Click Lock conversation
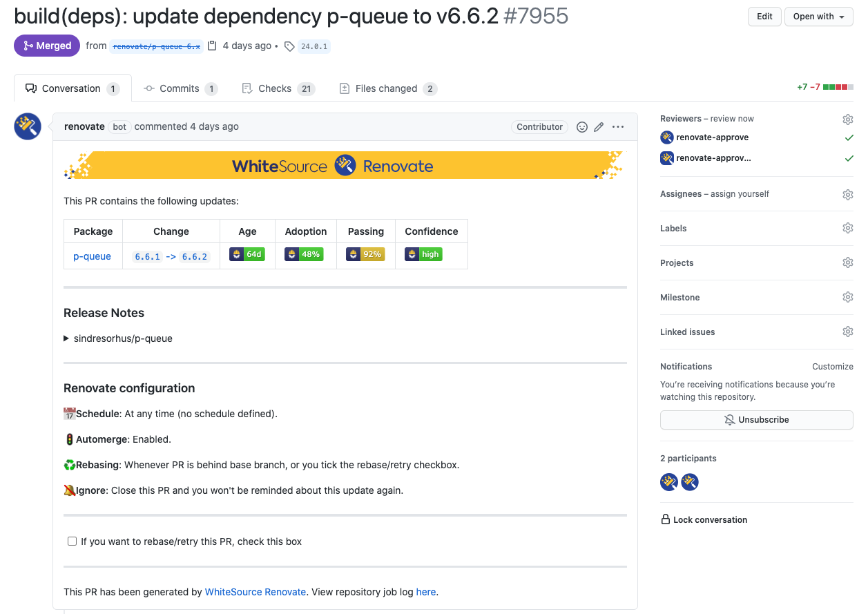 (x=704, y=519)
